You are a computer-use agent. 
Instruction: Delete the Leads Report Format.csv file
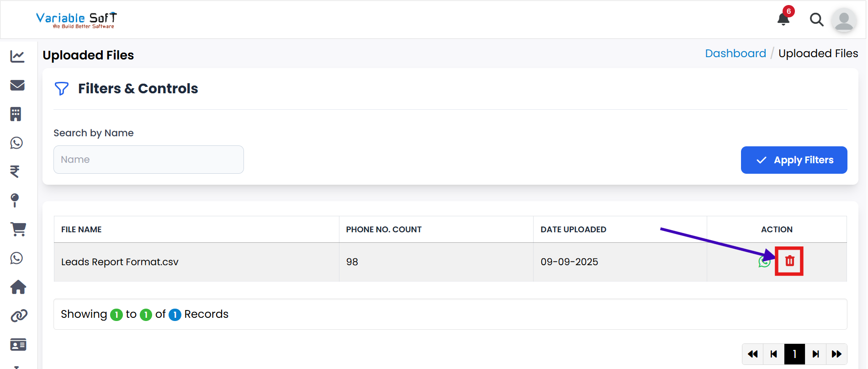point(789,261)
